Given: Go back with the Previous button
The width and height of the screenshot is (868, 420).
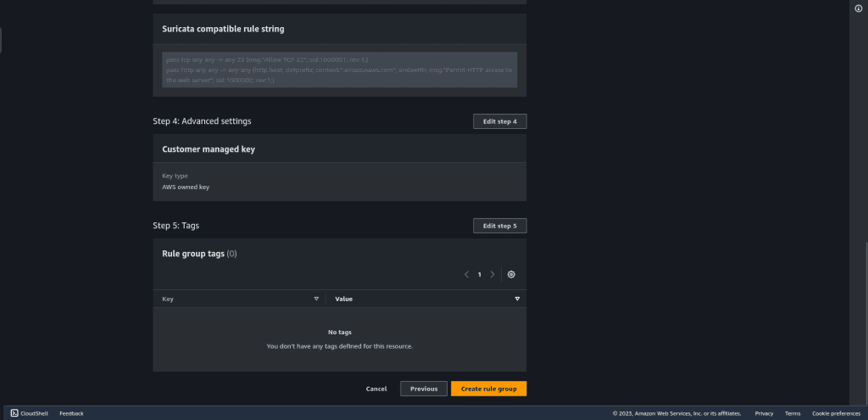Looking at the screenshot, I should coord(424,389).
